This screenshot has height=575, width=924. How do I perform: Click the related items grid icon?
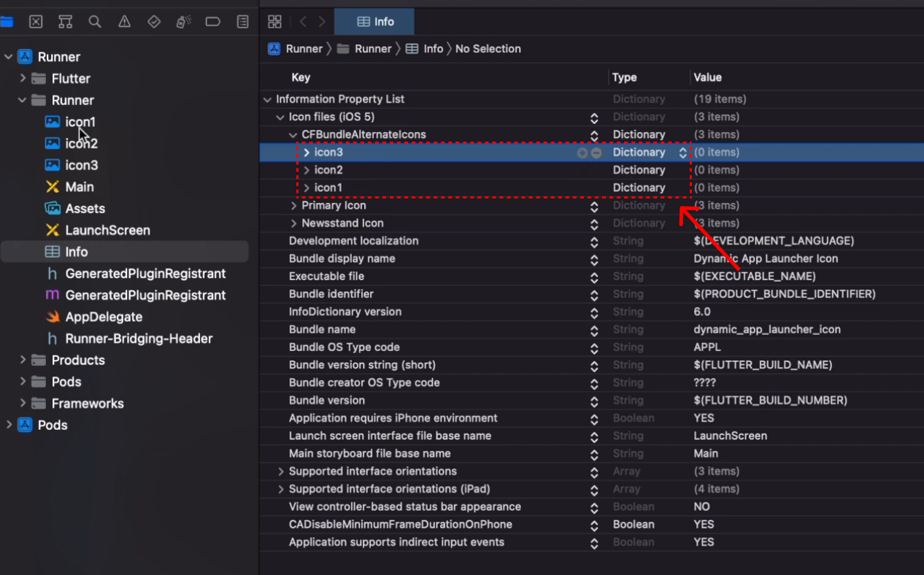pos(274,22)
